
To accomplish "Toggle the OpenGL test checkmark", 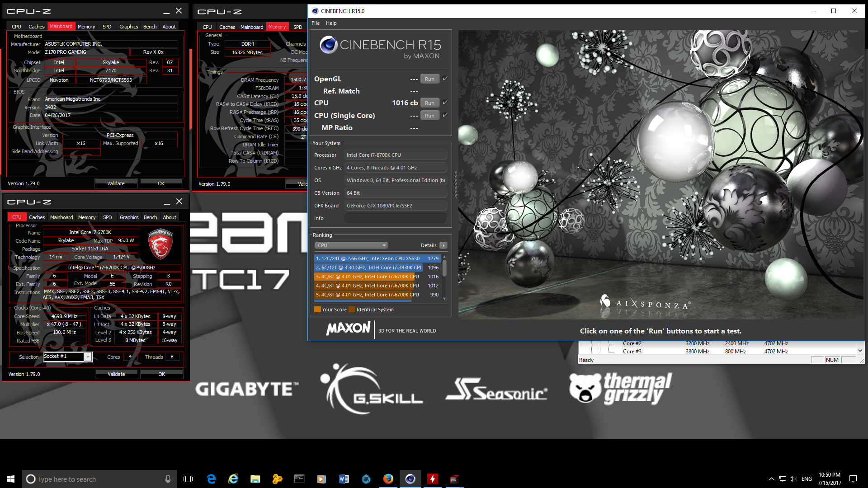I will [x=445, y=79].
